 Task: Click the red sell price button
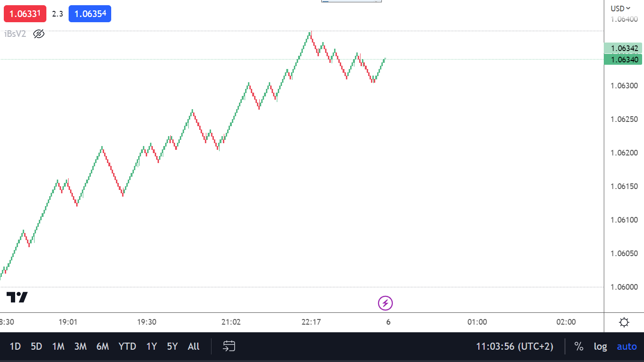tap(25, 14)
